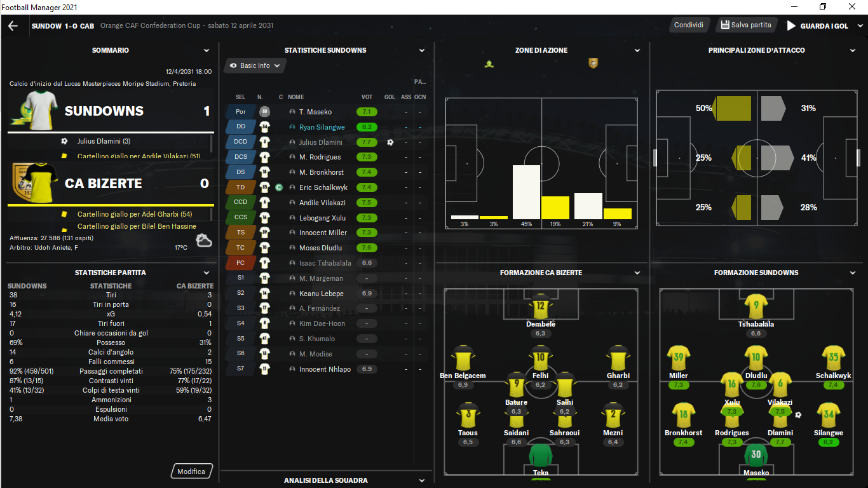868x488 pixels.
Task: Select the Por position badge row
Action: coord(241,112)
